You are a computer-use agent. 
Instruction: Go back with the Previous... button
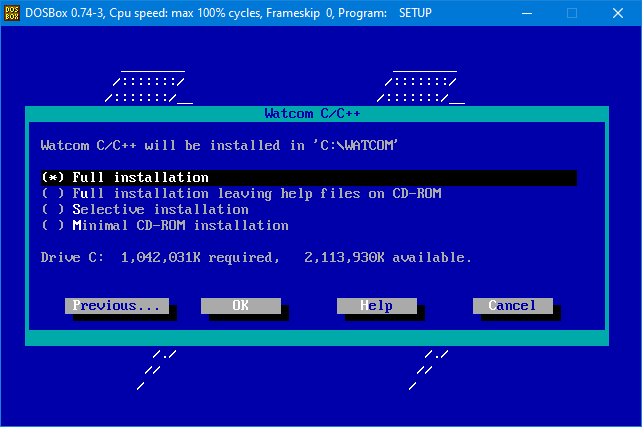(117, 305)
